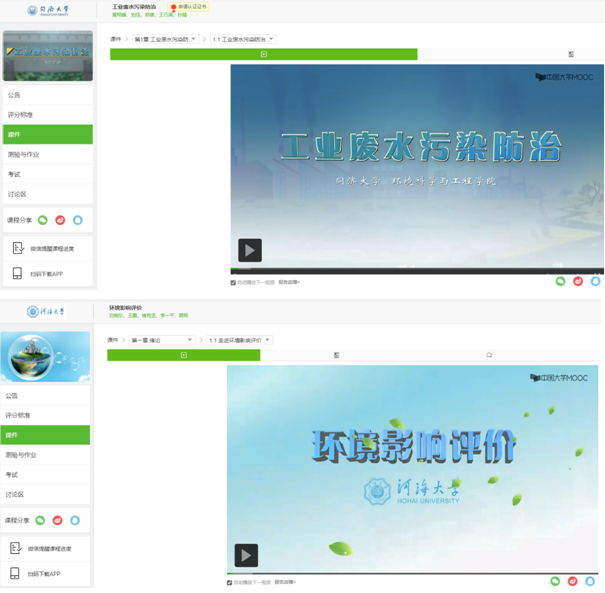Click Weibo icon below 环境影响评价 video

pos(573,581)
